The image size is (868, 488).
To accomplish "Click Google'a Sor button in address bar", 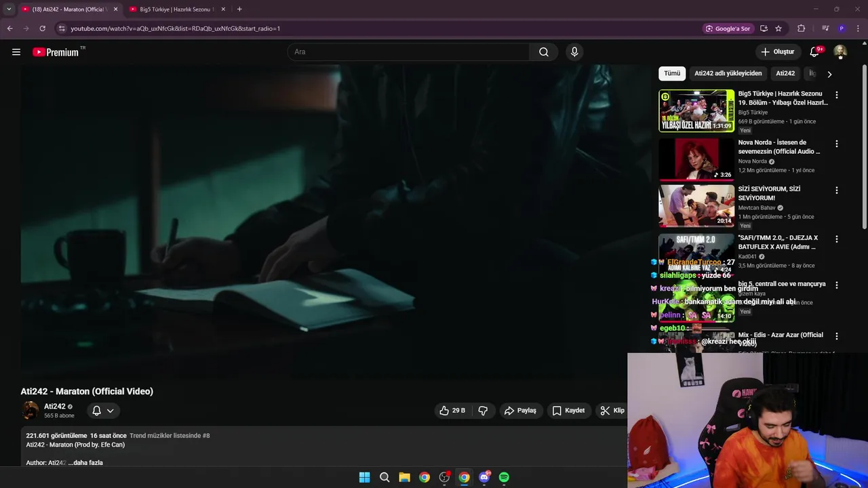I will (x=728, y=28).
